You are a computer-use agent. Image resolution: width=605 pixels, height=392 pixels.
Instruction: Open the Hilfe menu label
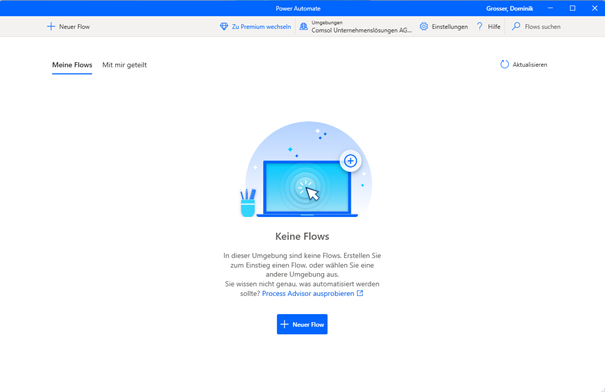(x=494, y=27)
